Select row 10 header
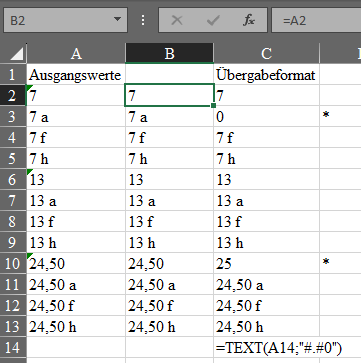361x363 pixels. pyautogui.click(x=13, y=263)
